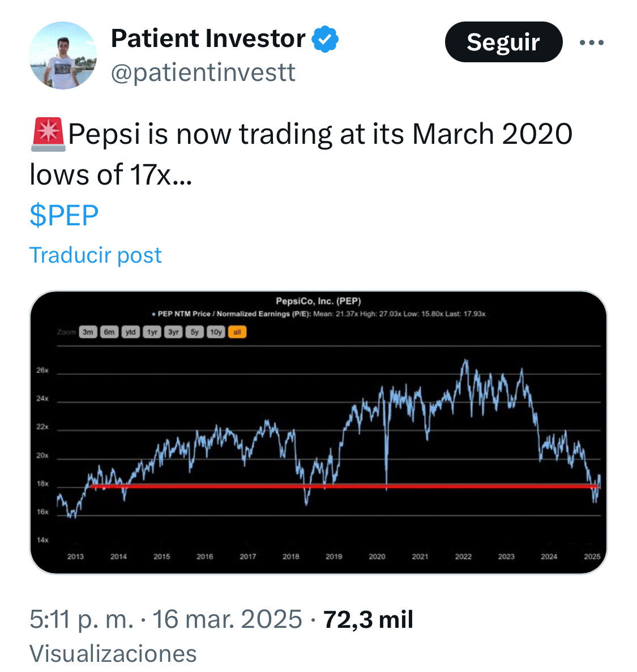Select the ytd chart zoom option
Image resolution: width=637 pixels, height=672 pixels.
point(131,332)
